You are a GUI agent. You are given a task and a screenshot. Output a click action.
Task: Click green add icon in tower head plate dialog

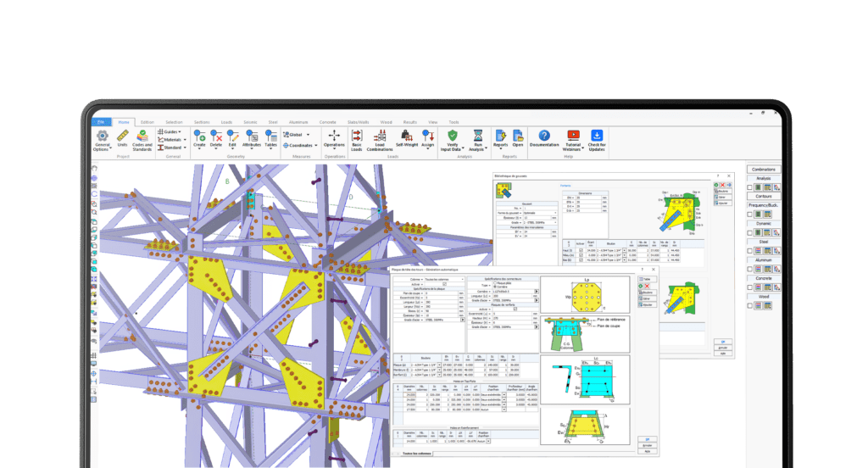point(641,286)
